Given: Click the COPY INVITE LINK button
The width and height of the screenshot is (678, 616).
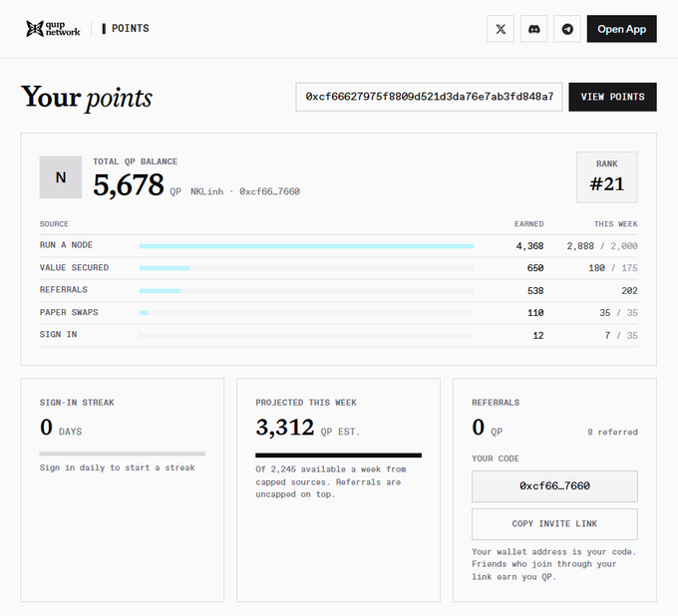Looking at the screenshot, I should tap(554, 524).
